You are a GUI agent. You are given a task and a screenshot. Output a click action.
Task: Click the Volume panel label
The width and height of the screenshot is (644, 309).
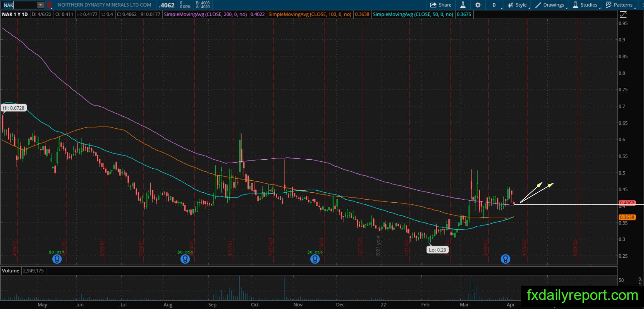coord(11,270)
